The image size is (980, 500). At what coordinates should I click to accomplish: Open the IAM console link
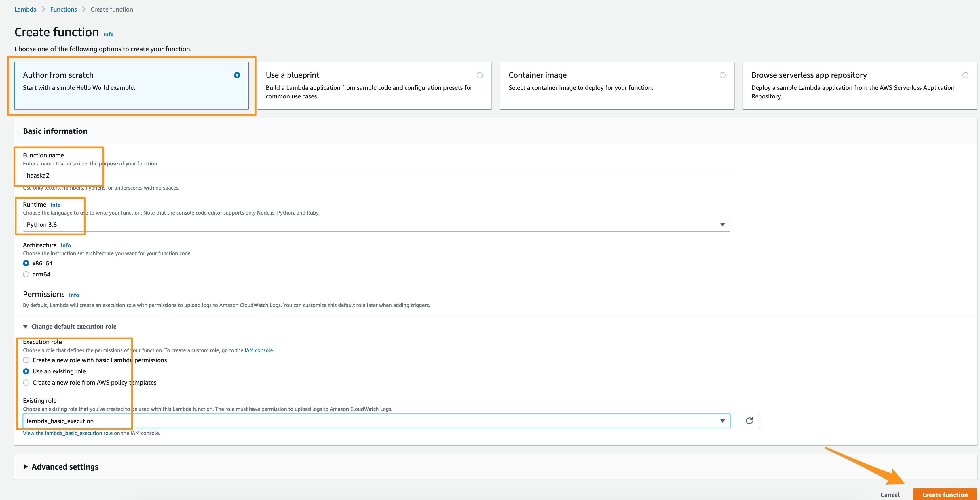[258, 350]
